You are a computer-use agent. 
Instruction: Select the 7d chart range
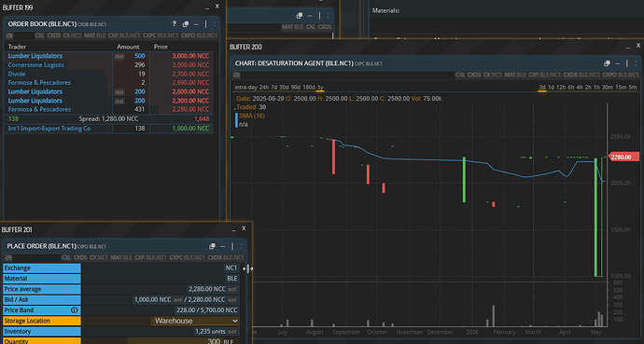click(274, 88)
